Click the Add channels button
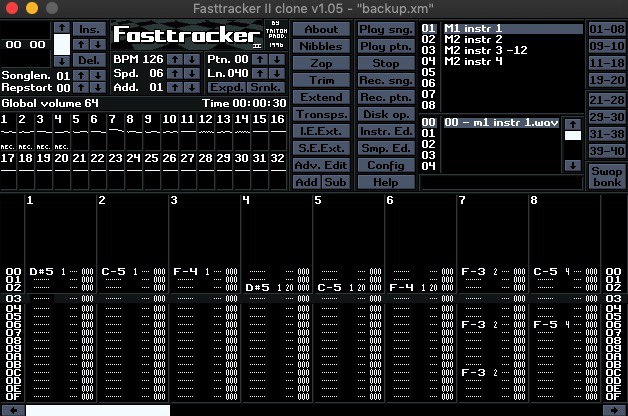The height and width of the screenshot is (416, 628). [x=307, y=182]
